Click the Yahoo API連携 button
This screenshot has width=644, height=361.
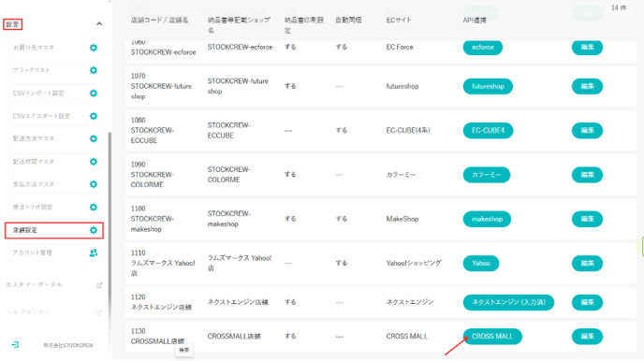coord(481,264)
